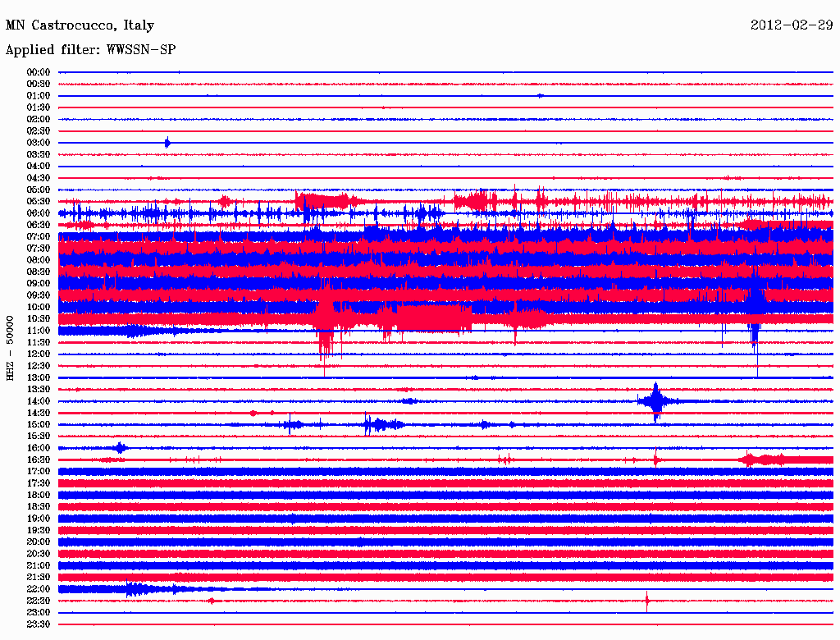Screen dimensions: 840x640
Task: Click the 15:30 time label
Action: tap(39, 436)
